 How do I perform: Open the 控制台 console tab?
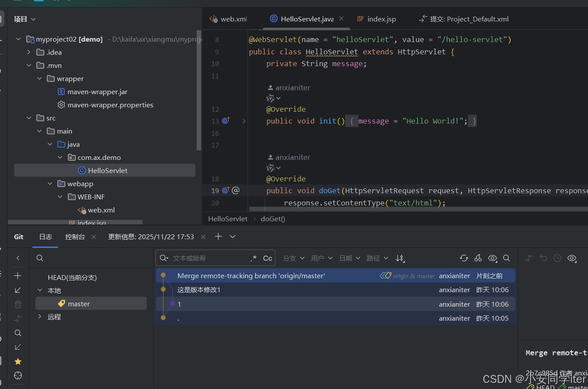point(75,237)
